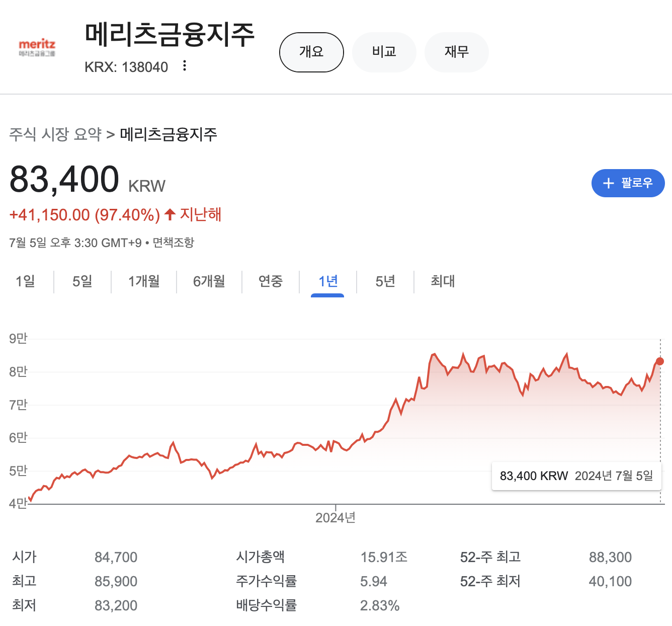Click the 7월 5일 오후 3:30 timestamp
672x626 pixels.
[75, 243]
